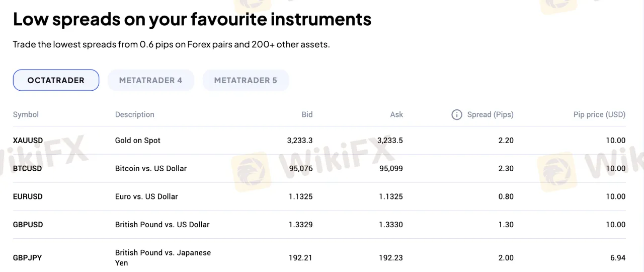644x272 pixels.
Task: Click the info icon beside Spread (Pips)
Action: pyautogui.click(x=457, y=115)
